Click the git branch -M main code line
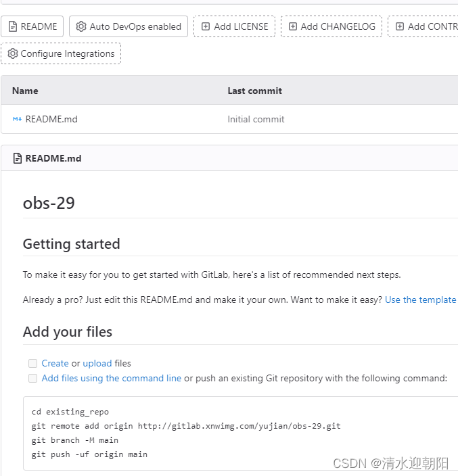This screenshot has height=476, width=458. [75, 440]
